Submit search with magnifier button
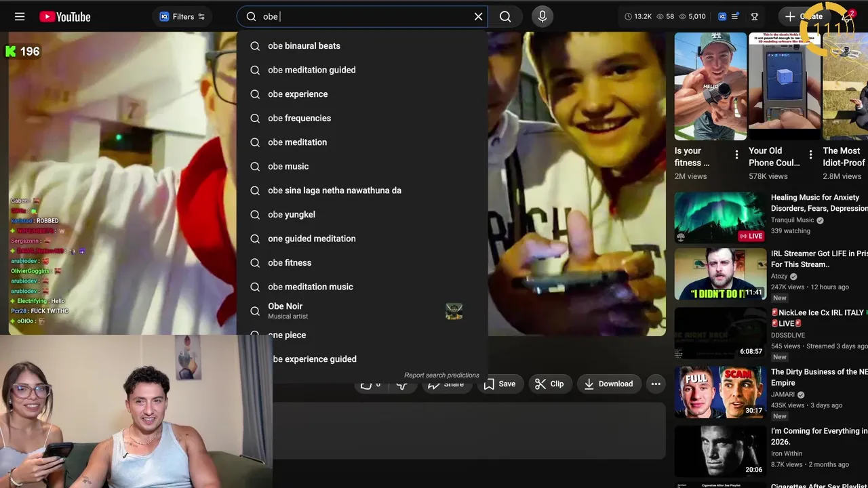The height and width of the screenshot is (488, 868). click(x=505, y=17)
